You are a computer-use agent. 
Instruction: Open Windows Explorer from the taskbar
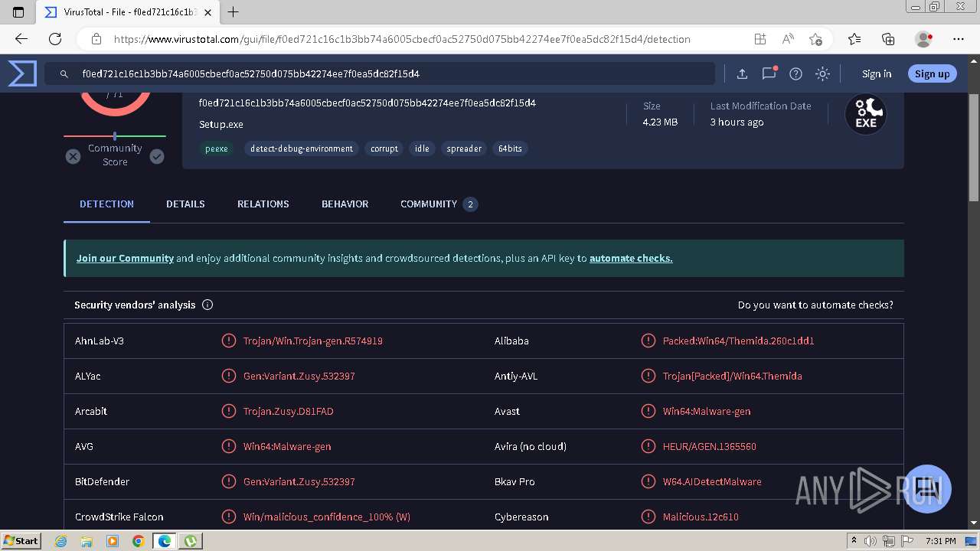coord(87,541)
